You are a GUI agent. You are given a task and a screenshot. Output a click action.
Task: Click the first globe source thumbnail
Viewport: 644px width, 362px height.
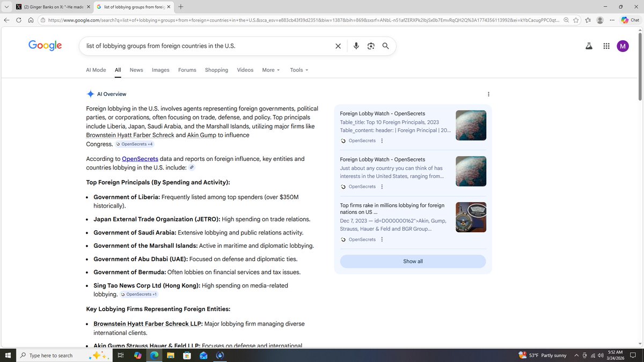point(471,125)
